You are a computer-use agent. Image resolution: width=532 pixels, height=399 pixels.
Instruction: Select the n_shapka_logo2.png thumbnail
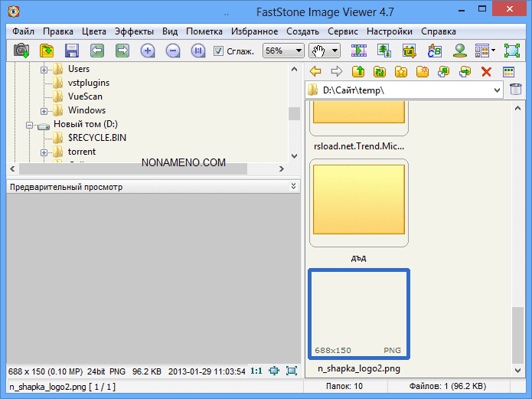click(x=358, y=313)
